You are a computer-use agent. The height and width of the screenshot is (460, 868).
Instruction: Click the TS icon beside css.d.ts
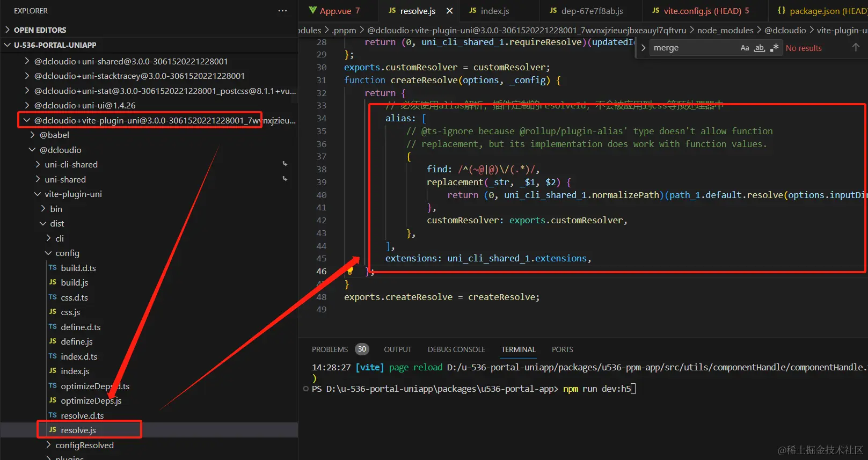click(x=53, y=297)
